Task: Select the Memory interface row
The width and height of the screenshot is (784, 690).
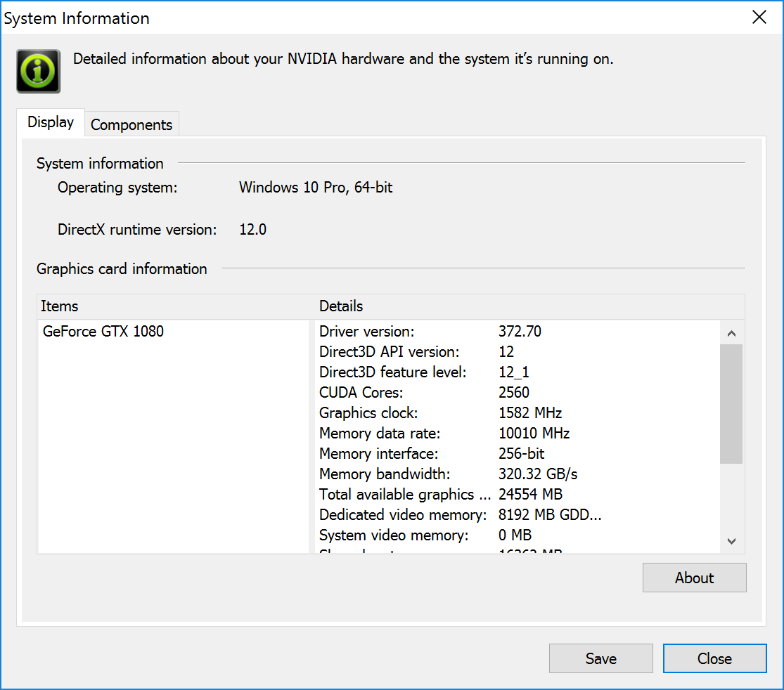Action: pos(432,453)
